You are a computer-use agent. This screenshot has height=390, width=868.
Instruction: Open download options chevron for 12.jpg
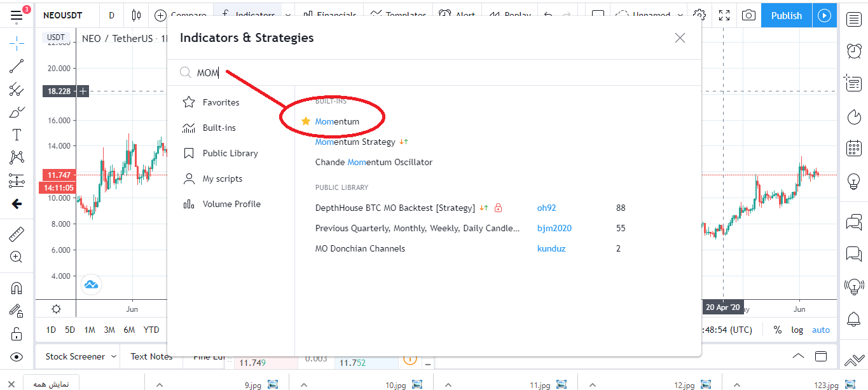[x=593, y=384]
